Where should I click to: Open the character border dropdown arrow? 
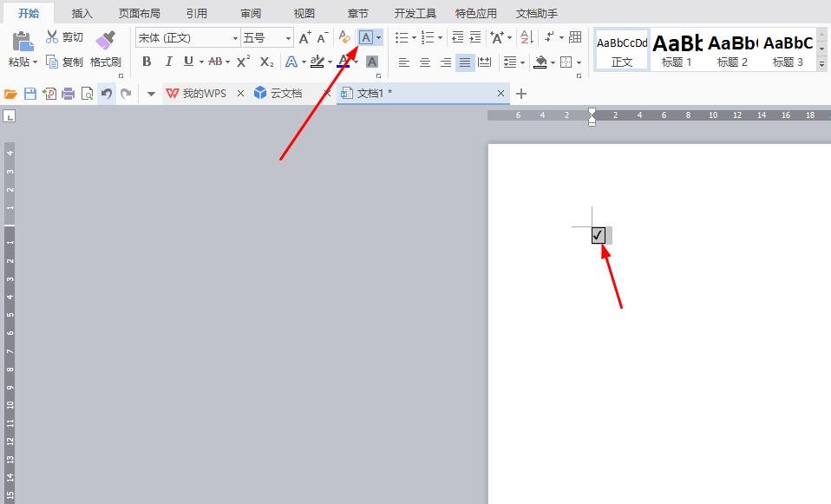379,37
